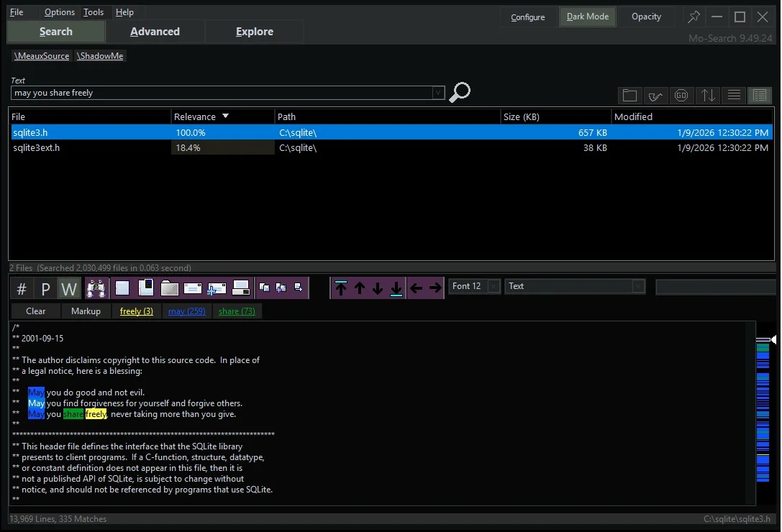Click the Clear button in the markup bar
This screenshot has height=532, width=782.
pos(35,311)
